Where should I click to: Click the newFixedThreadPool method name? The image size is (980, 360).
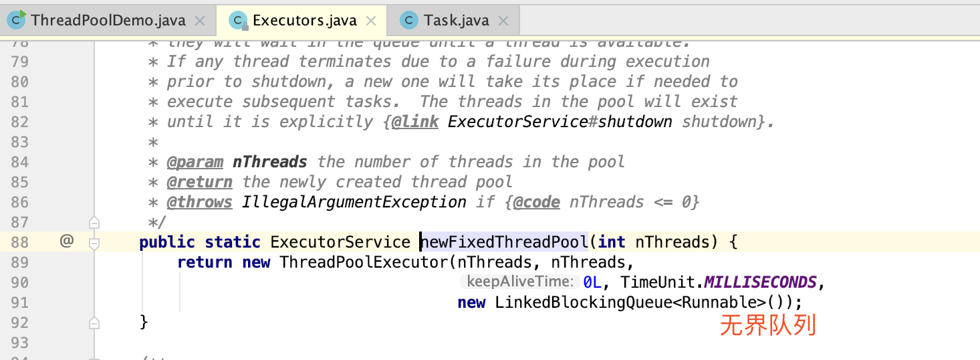pos(504,242)
